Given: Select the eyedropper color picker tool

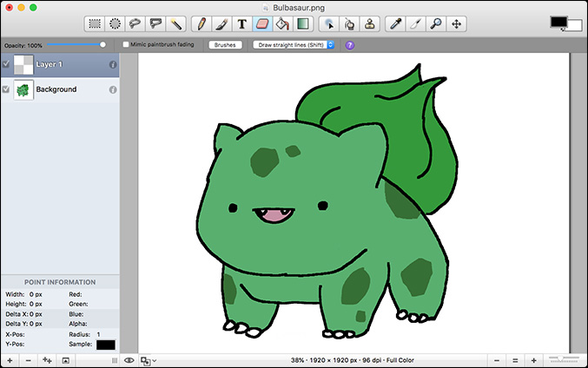Looking at the screenshot, I should [x=396, y=24].
